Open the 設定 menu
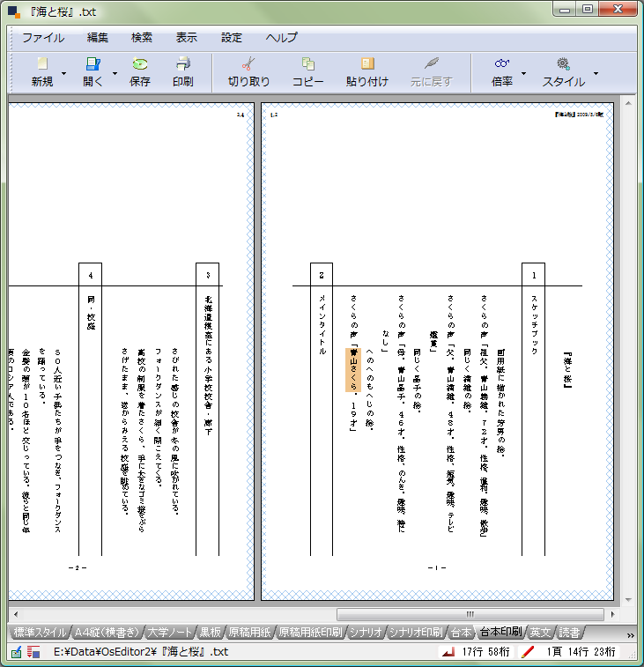Screen dimensions: 644x667 click(232, 38)
